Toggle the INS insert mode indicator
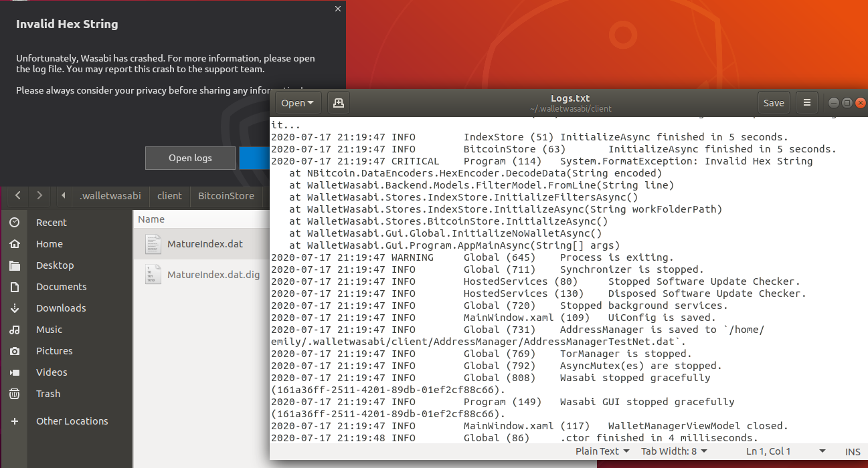The height and width of the screenshot is (468, 868). (x=853, y=451)
